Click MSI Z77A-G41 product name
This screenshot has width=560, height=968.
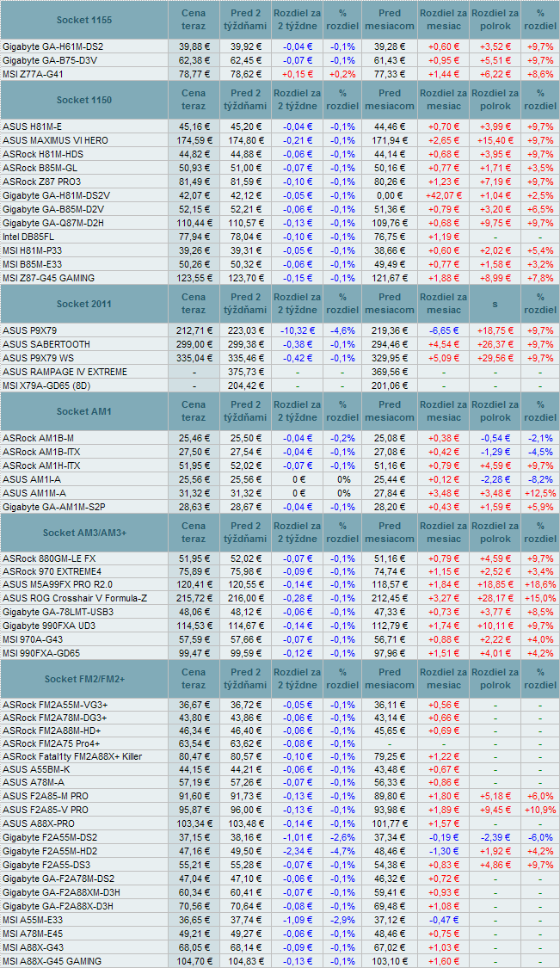(33, 74)
